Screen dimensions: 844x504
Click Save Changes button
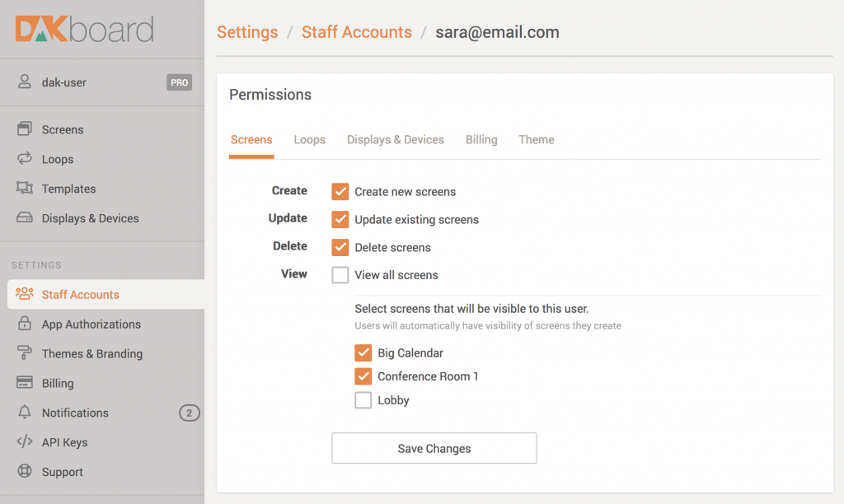pyautogui.click(x=434, y=448)
